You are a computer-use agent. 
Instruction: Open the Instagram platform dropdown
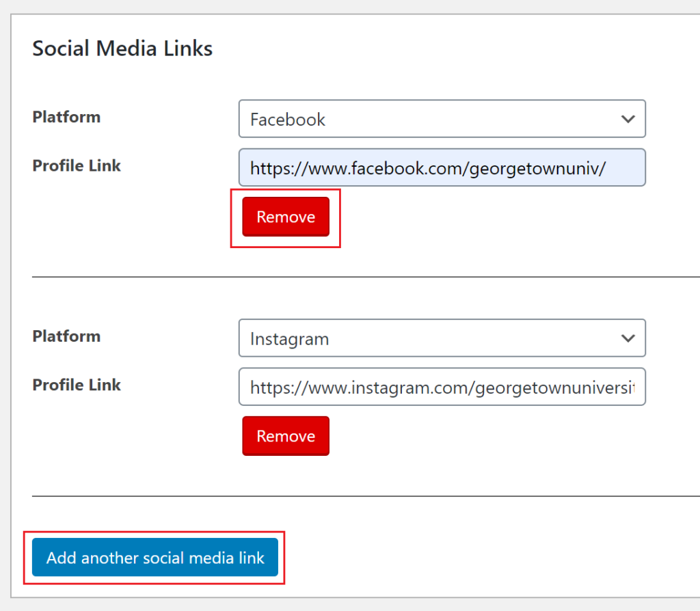pos(442,338)
